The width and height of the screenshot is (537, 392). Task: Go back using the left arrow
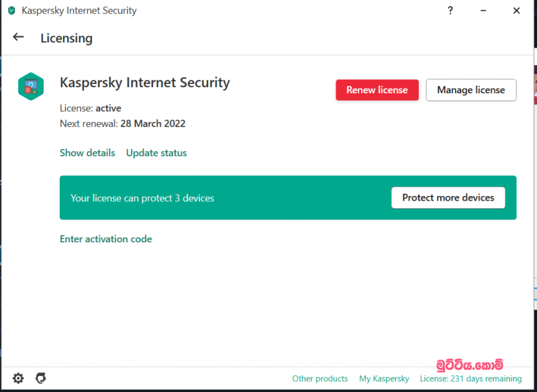point(18,38)
